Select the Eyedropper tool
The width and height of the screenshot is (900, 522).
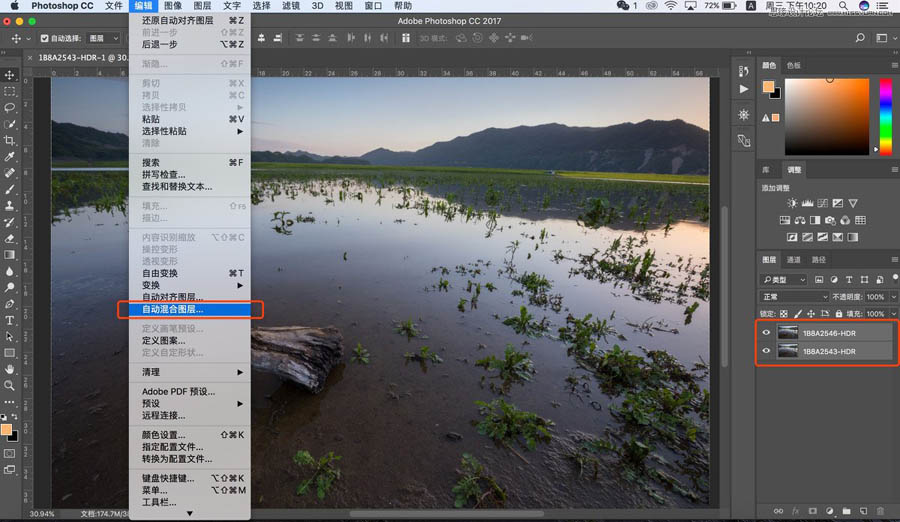[x=10, y=157]
